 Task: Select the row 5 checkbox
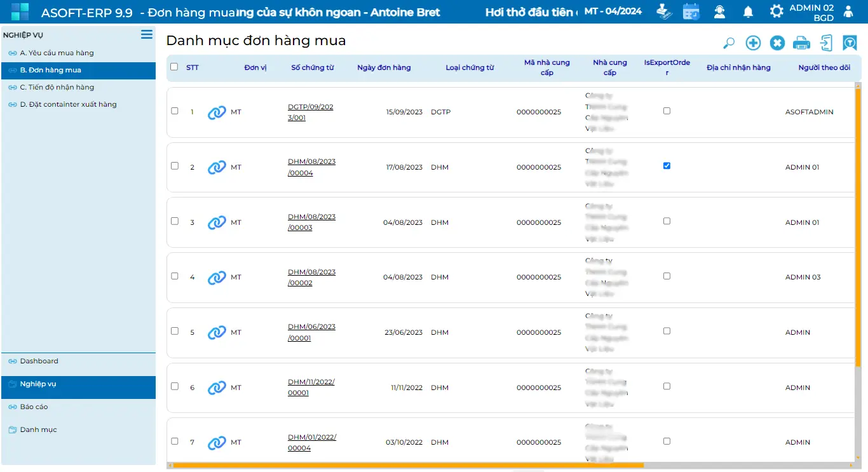click(x=175, y=331)
